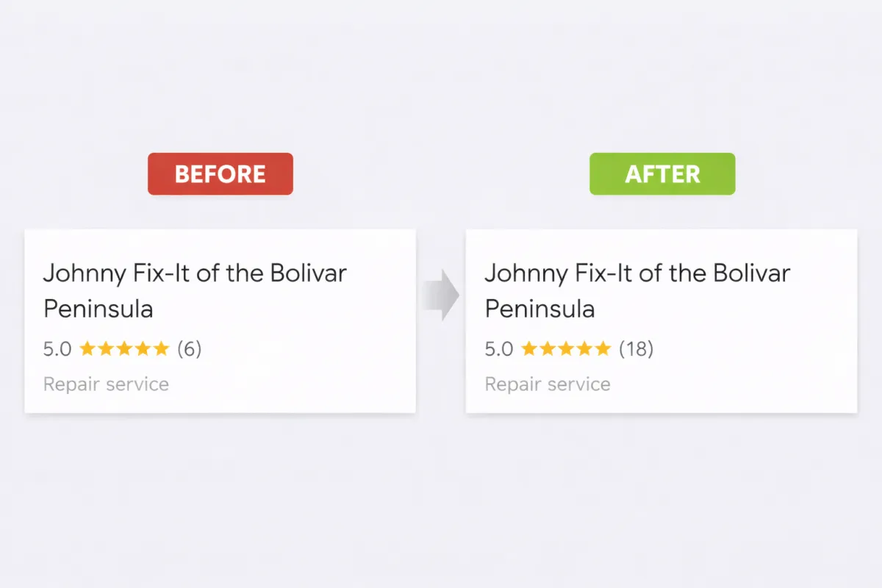Select the third star in the after card
Screen dimensions: 882x588
pyautogui.click(x=566, y=348)
